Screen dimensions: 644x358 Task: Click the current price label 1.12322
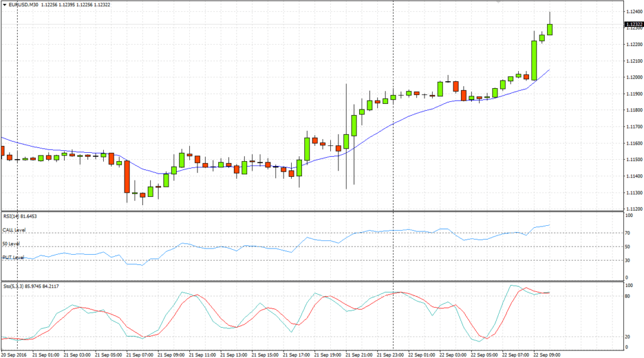[633, 25]
